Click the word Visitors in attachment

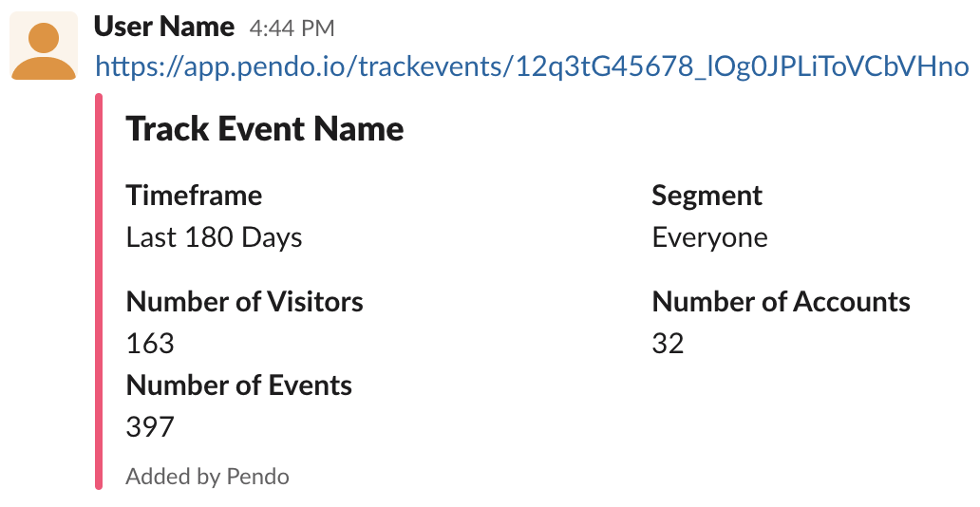pyautogui.click(x=315, y=302)
